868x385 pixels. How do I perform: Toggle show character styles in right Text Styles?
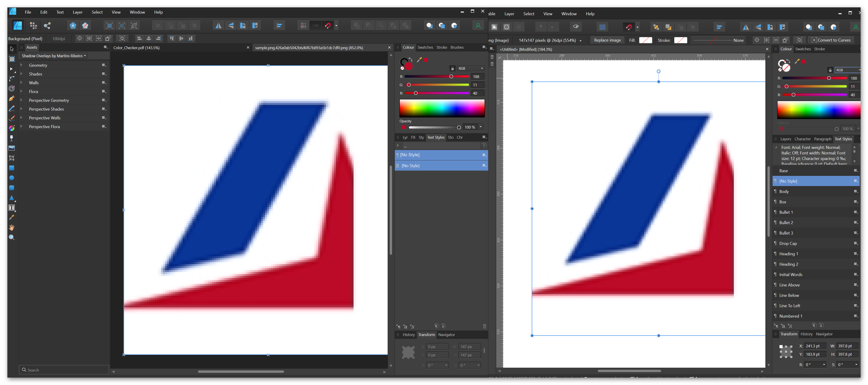coord(821,326)
